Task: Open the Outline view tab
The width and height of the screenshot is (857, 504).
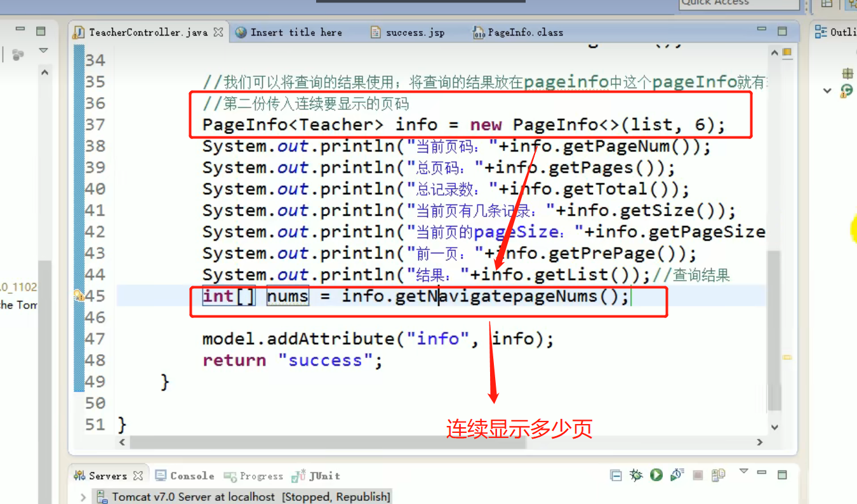Action: (x=836, y=32)
